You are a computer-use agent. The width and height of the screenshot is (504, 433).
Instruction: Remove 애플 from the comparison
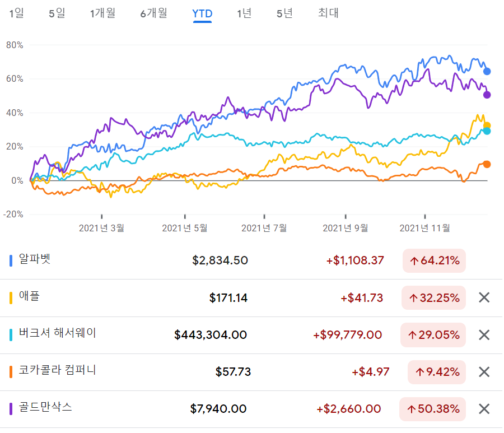coord(484,297)
